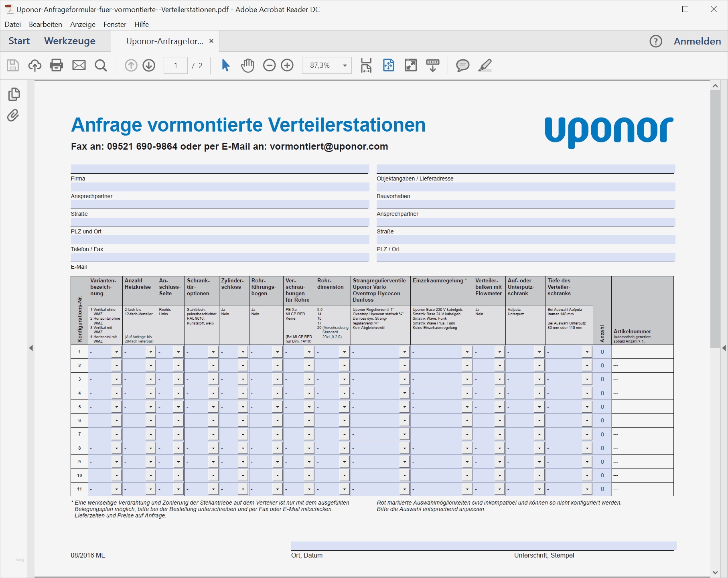Image resolution: width=728 pixels, height=578 pixels.
Task: Open the Fenster menu
Action: click(115, 24)
